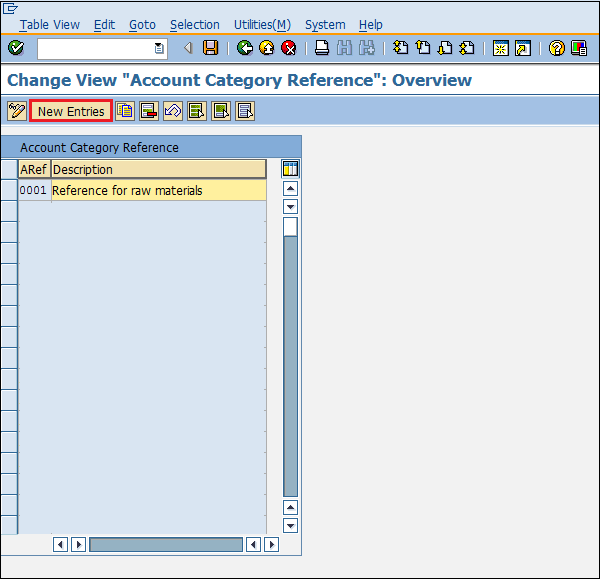Save with the floppy disk icon
This screenshot has width=600, height=579.
pyautogui.click(x=210, y=48)
